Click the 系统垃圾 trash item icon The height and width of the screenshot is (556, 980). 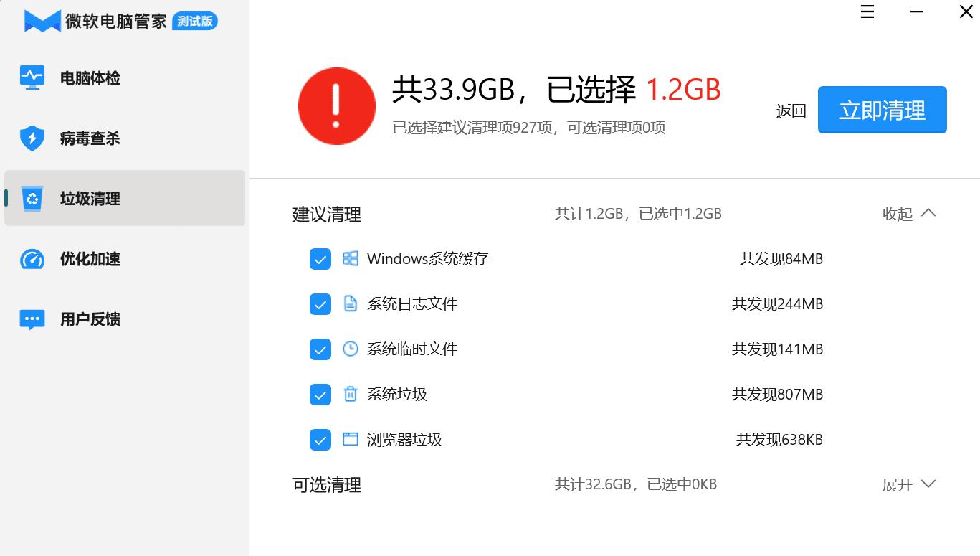click(x=350, y=395)
